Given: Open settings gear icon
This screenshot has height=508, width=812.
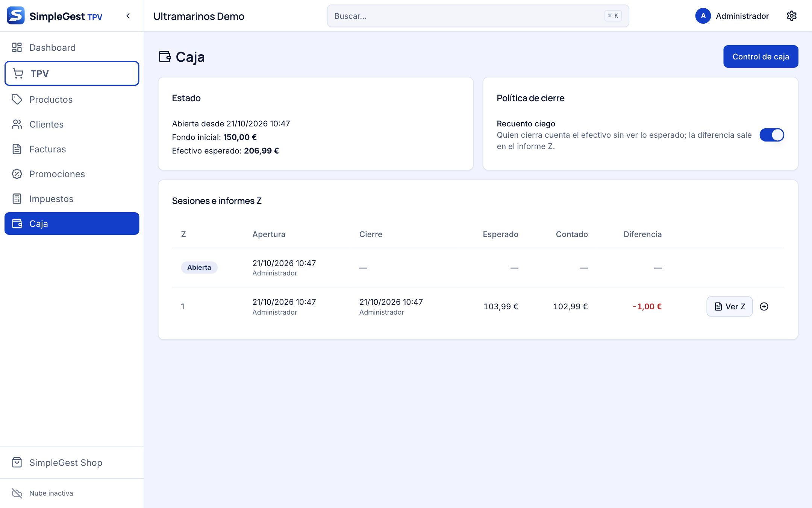Looking at the screenshot, I should [792, 16].
